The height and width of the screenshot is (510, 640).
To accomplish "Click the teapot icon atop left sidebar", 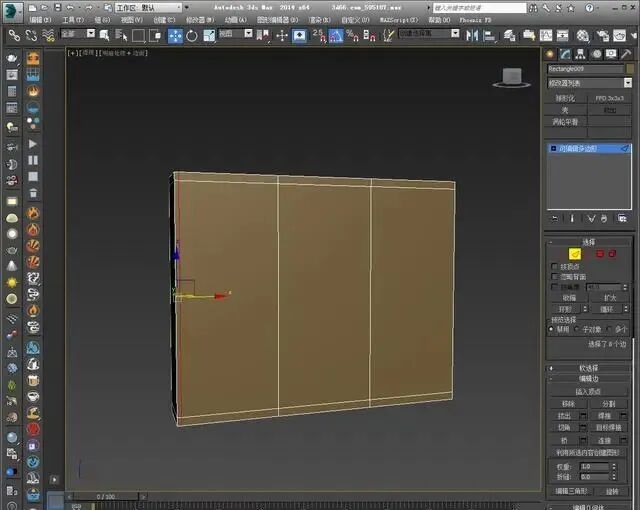I will [12, 58].
